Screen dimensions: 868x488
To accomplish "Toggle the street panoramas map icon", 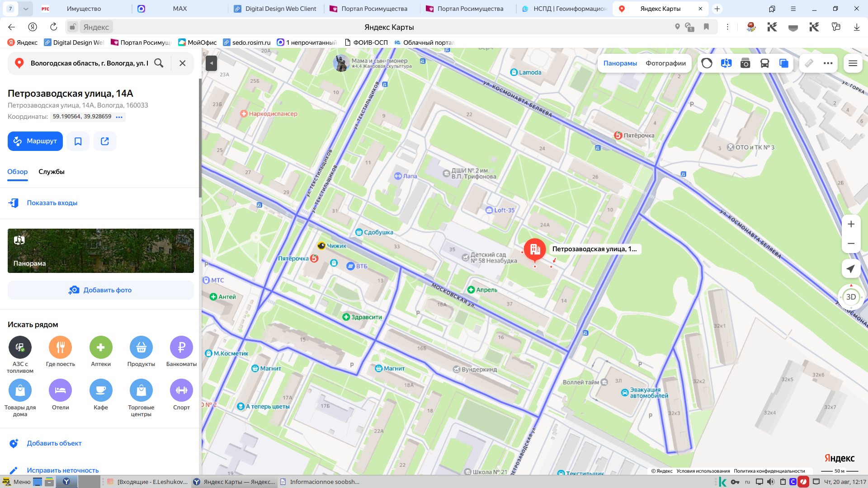I will [726, 63].
